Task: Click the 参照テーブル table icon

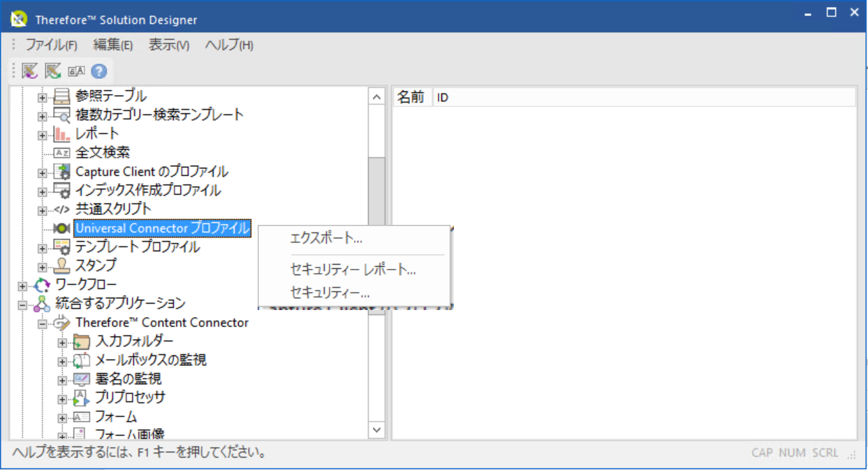Action: tap(62, 96)
